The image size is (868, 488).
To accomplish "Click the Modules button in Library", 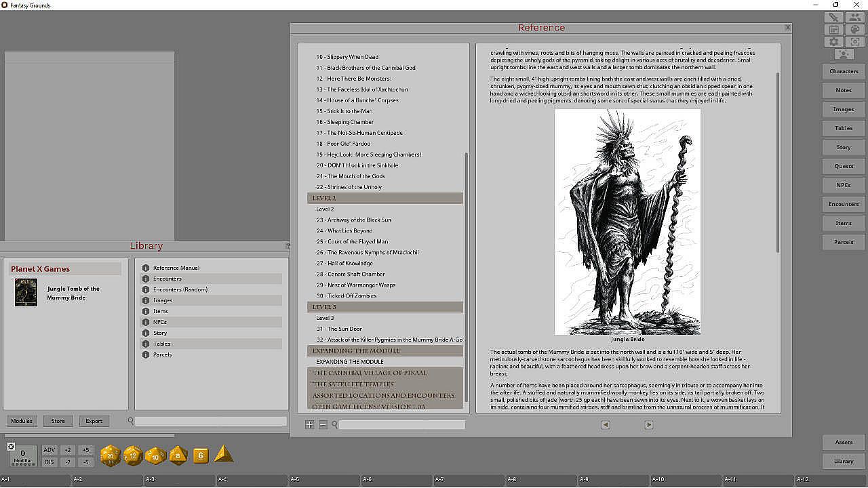I will pyautogui.click(x=21, y=421).
